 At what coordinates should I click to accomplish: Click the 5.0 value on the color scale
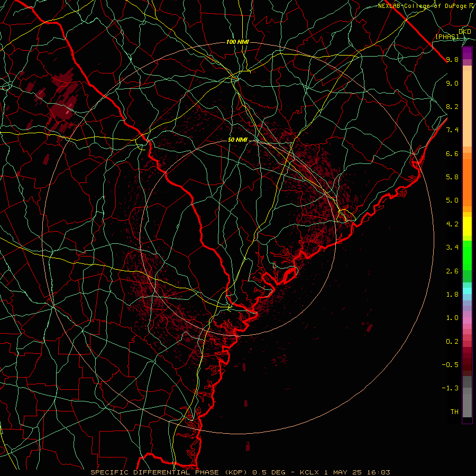tap(452, 200)
